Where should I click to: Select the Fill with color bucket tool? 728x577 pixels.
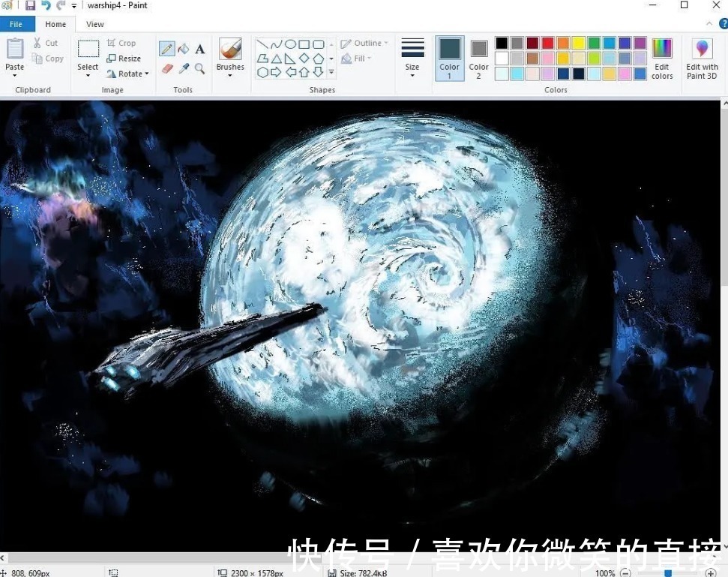coord(185,48)
